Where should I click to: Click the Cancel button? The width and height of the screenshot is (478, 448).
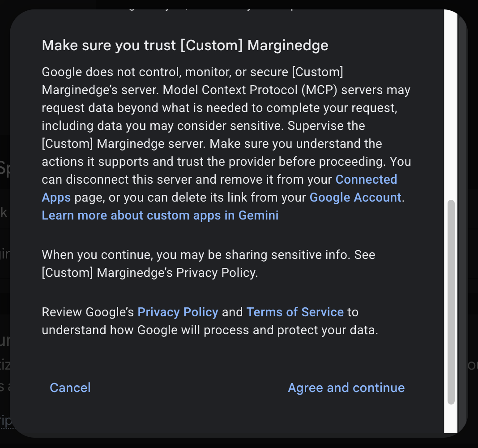coord(70,388)
